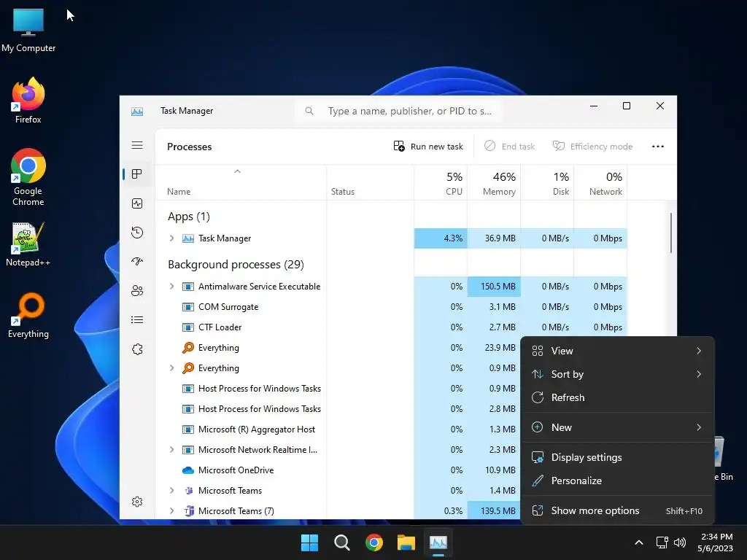
Task: Click the more options ellipsis in Task Manager
Action: pos(658,147)
